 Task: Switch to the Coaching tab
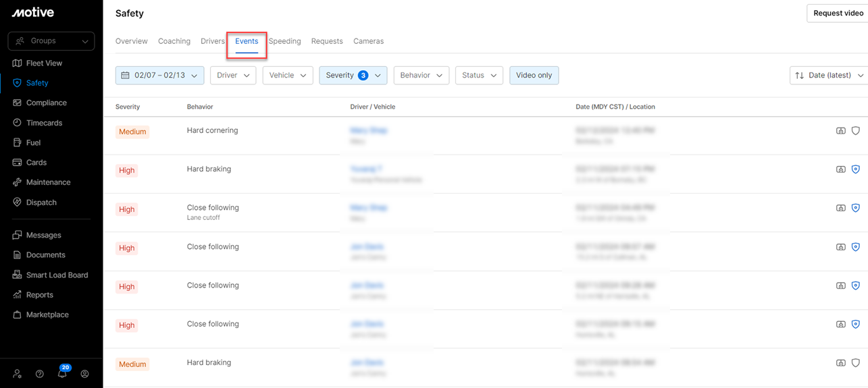[174, 41]
